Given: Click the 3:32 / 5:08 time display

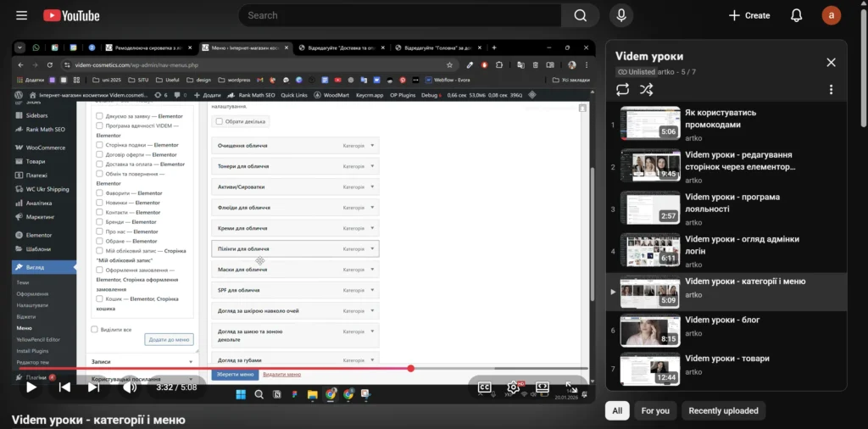Looking at the screenshot, I should (176, 387).
